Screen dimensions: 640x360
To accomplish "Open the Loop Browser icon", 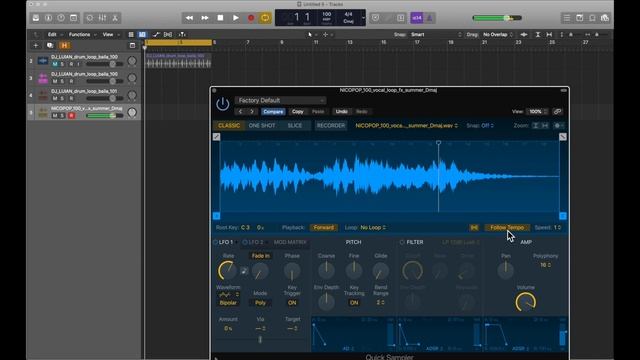I will 592,18.
